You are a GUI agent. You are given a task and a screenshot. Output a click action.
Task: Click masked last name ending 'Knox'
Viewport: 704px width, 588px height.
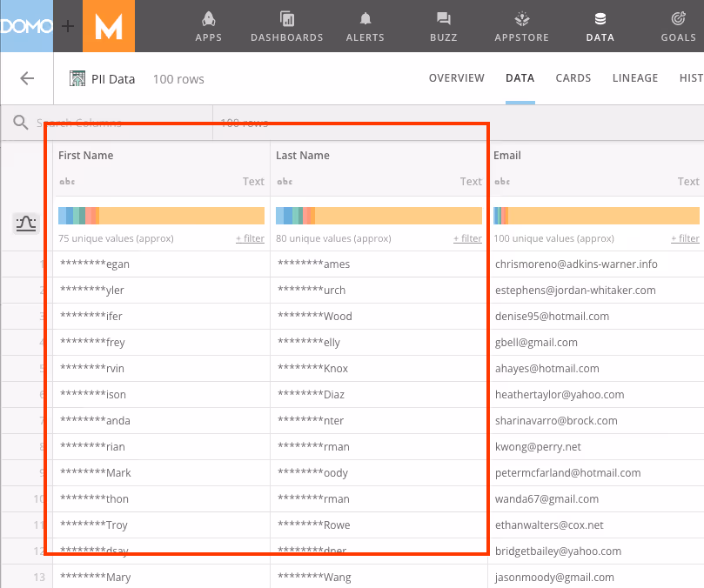click(x=313, y=369)
